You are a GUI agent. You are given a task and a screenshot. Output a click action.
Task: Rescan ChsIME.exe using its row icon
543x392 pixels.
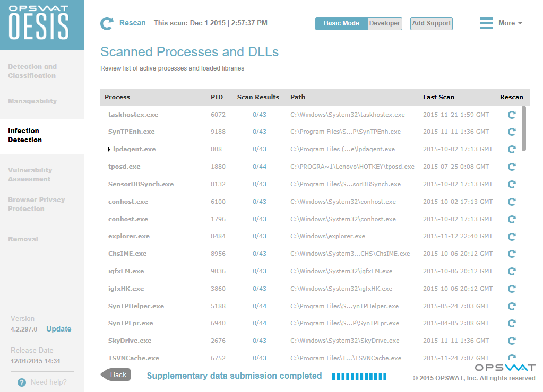click(512, 254)
